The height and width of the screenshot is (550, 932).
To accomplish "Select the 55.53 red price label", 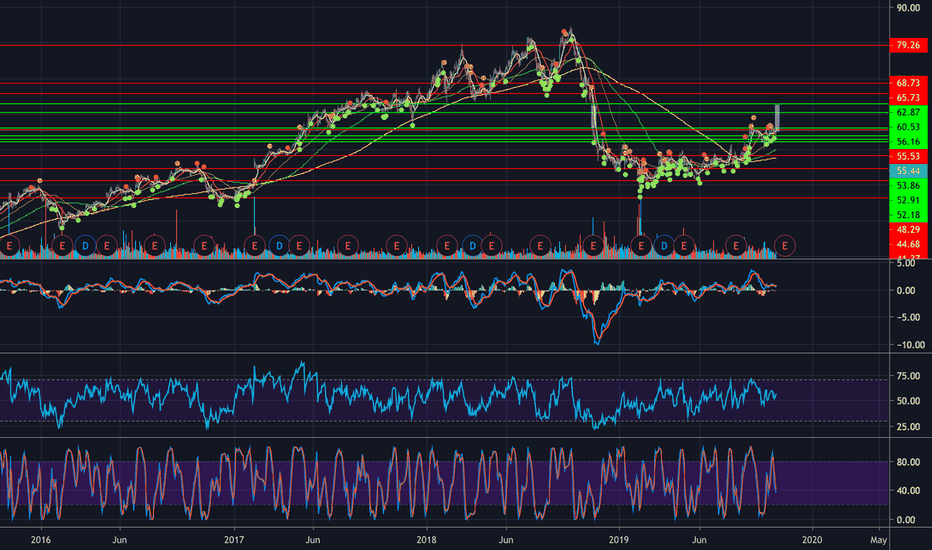I will pyautogui.click(x=908, y=156).
